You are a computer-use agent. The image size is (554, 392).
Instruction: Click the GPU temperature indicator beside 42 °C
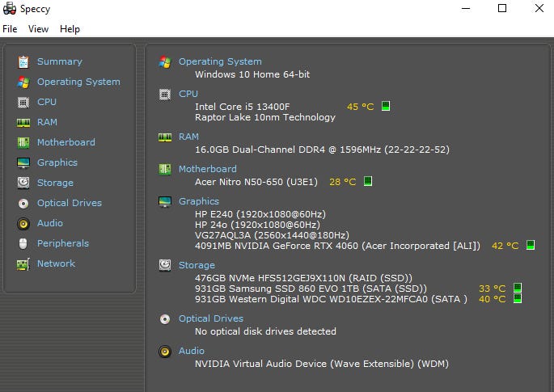(531, 245)
